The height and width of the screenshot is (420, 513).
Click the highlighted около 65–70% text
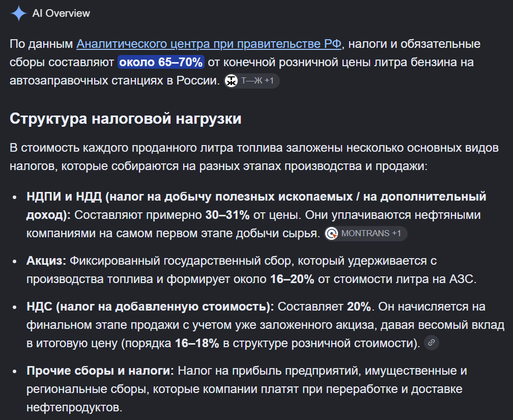161,62
